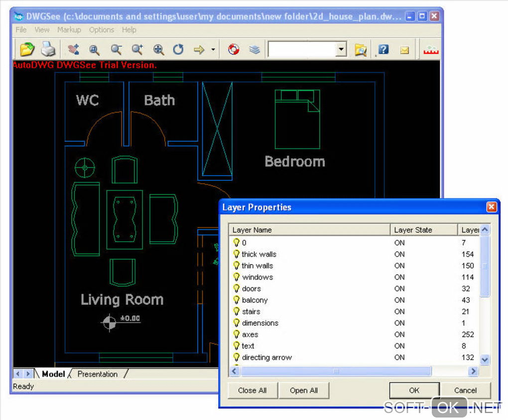
Task: Toggle lightbulb for thin walls layer
Action: (x=237, y=266)
